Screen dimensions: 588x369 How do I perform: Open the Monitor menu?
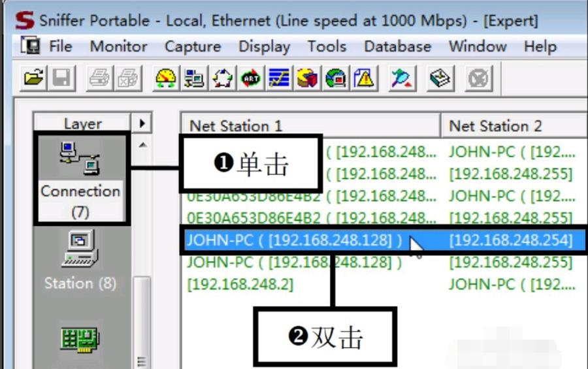[118, 46]
